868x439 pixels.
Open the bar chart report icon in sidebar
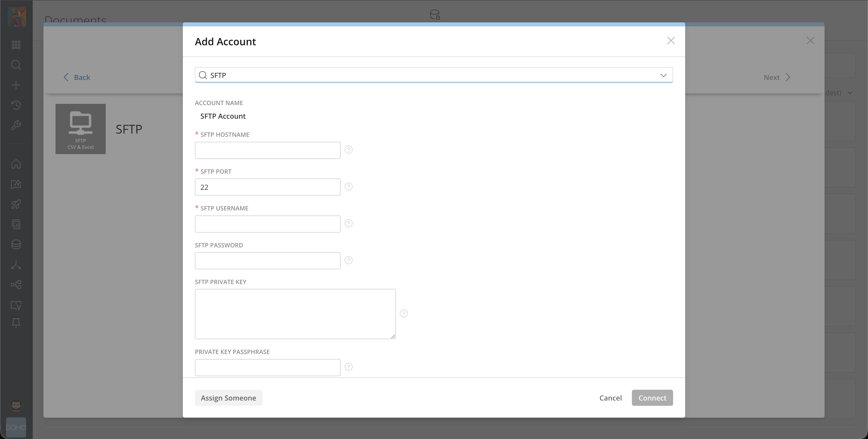tap(16, 224)
